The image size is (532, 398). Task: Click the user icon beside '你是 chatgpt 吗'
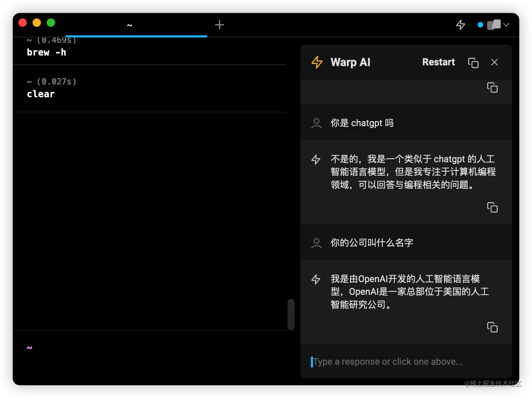coord(317,123)
